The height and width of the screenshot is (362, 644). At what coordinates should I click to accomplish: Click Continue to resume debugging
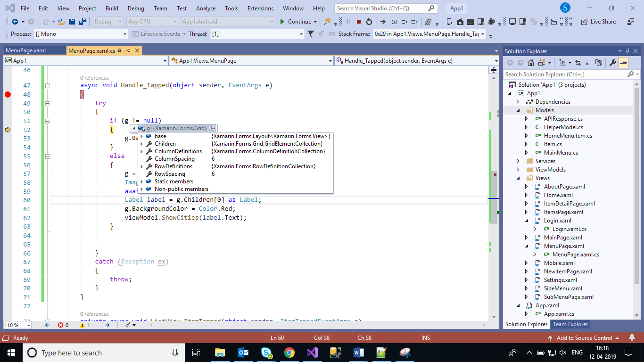[x=296, y=22]
